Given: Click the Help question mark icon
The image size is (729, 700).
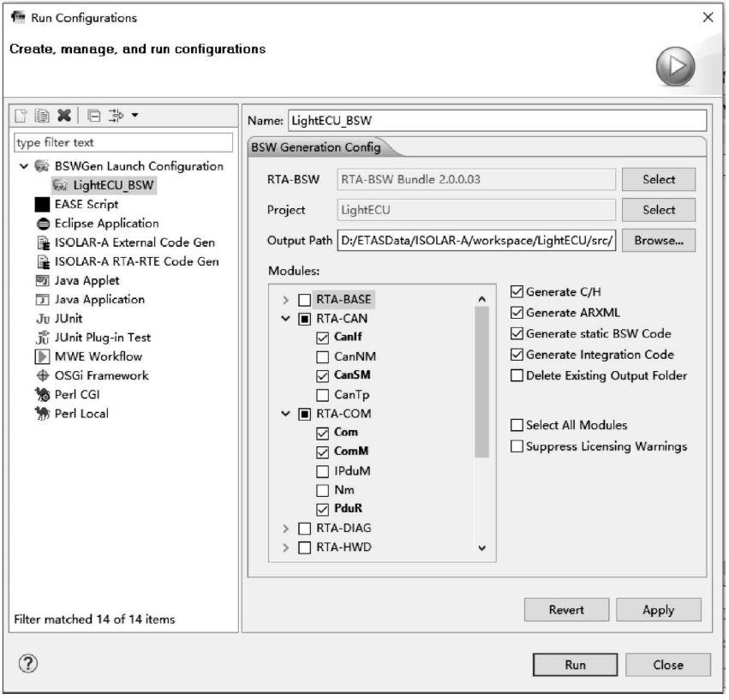Looking at the screenshot, I should tap(28, 665).
